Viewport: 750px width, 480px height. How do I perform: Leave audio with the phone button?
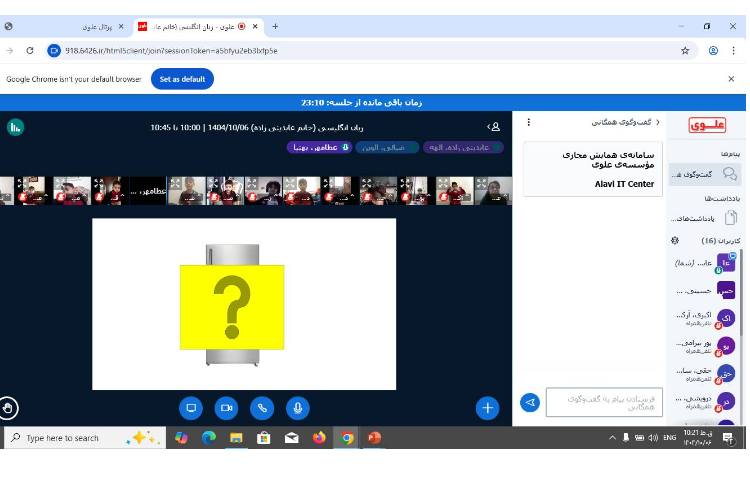[262, 408]
